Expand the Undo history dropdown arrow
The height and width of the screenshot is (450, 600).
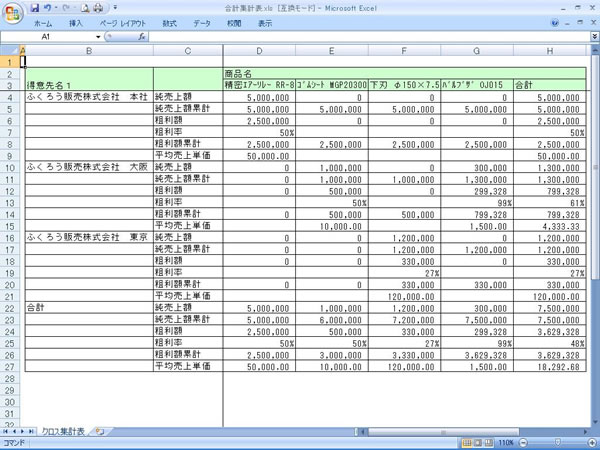[56, 8]
